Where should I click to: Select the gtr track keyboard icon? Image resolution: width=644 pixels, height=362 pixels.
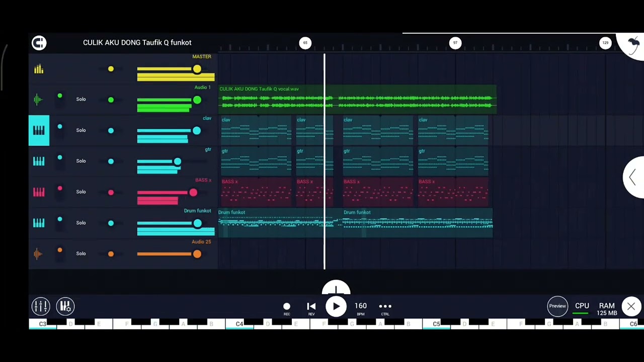pos(39,161)
